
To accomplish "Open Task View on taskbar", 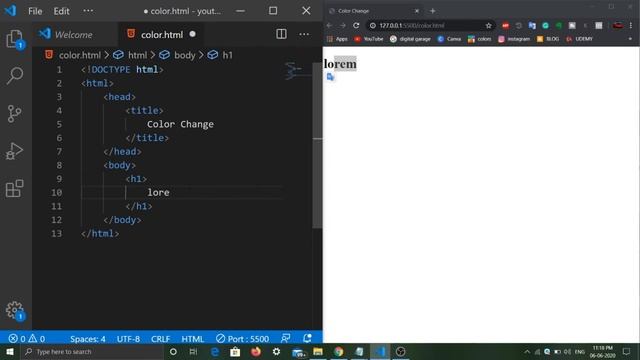I will pyautogui.click(x=193, y=351).
